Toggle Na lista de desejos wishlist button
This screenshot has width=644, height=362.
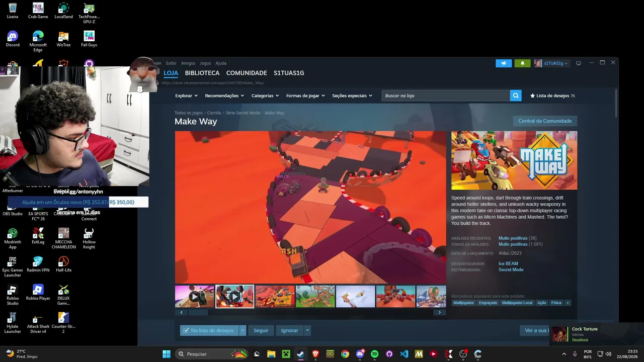coord(209,330)
